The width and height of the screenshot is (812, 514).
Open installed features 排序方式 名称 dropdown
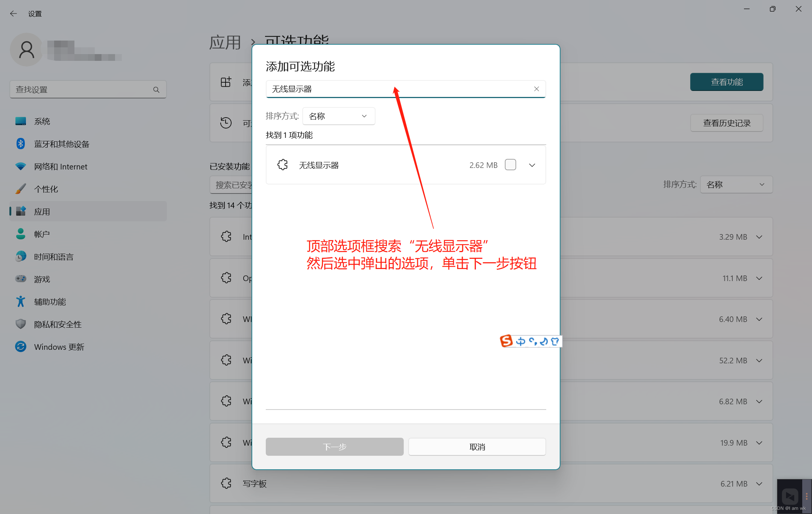(736, 184)
